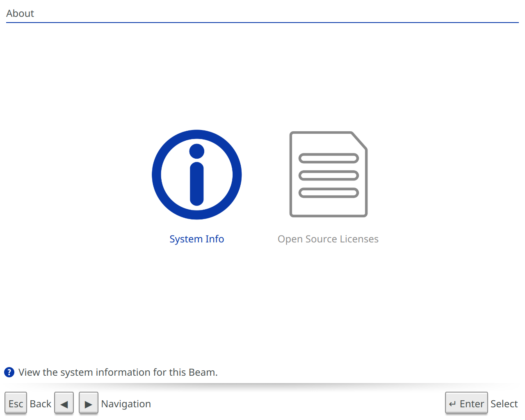This screenshot has width=525, height=420.
Task: Click the Navigation label beside the arrow keys
Action: click(126, 404)
